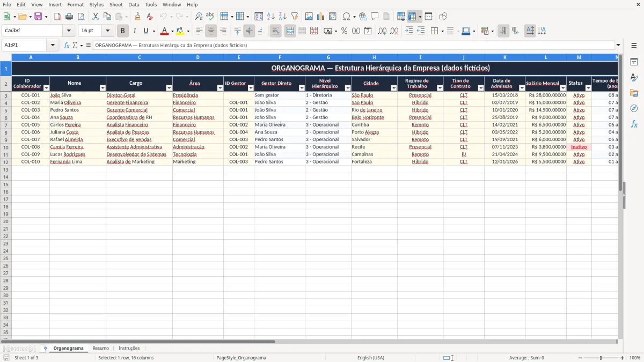
Task: Select row header 10
Action: pyautogui.click(x=6, y=147)
